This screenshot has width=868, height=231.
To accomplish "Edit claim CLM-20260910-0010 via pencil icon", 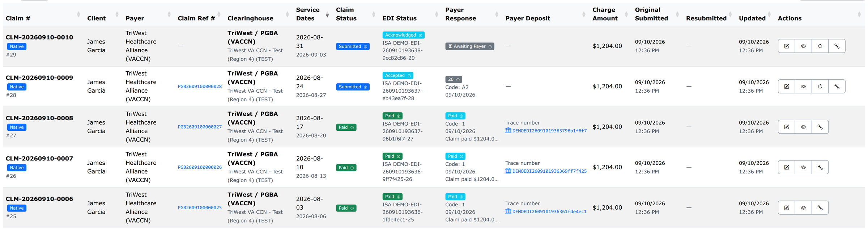I will tap(786, 46).
